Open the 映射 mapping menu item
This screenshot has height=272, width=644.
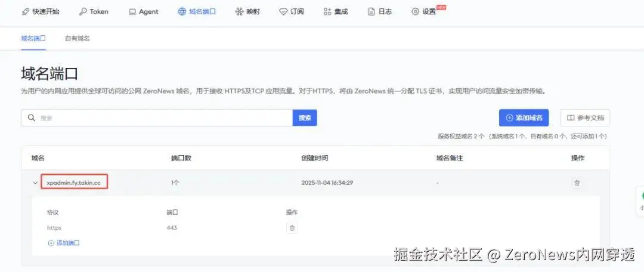tap(247, 11)
